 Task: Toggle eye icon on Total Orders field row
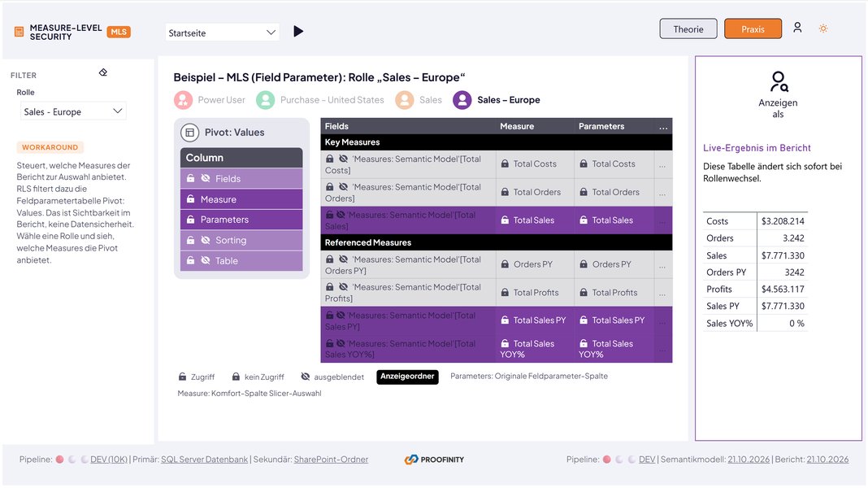point(343,187)
